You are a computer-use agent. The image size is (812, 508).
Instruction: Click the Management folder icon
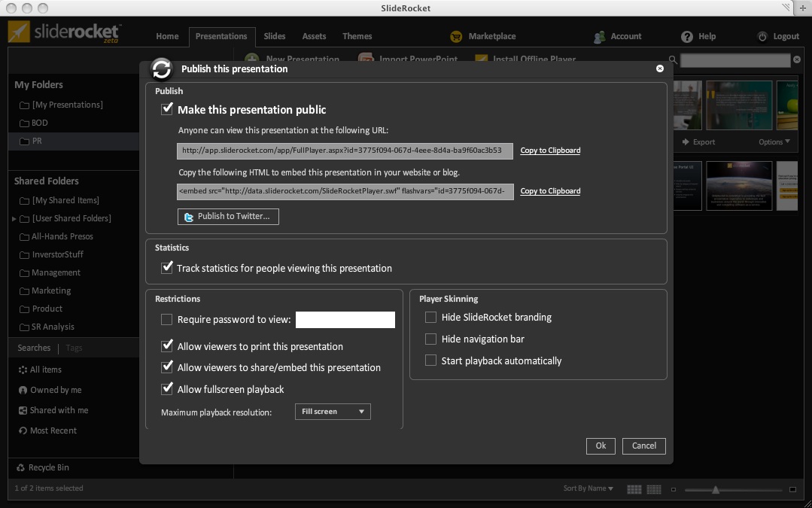coord(24,273)
